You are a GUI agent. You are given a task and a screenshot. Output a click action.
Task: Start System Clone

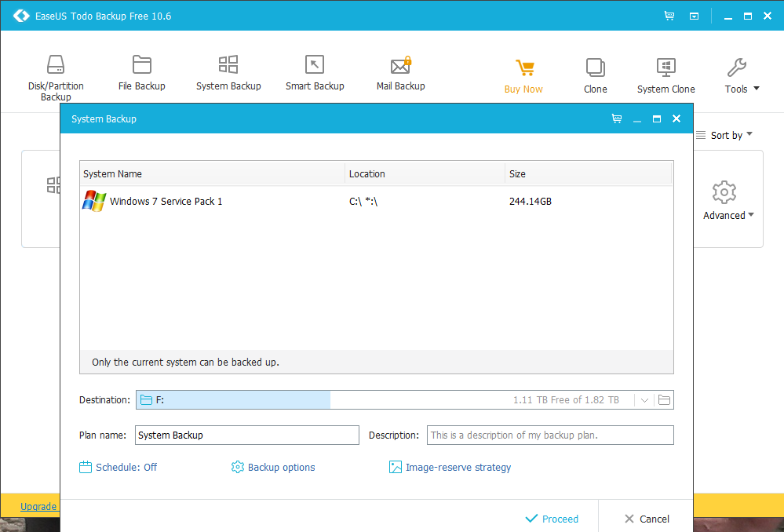(x=665, y=76)
